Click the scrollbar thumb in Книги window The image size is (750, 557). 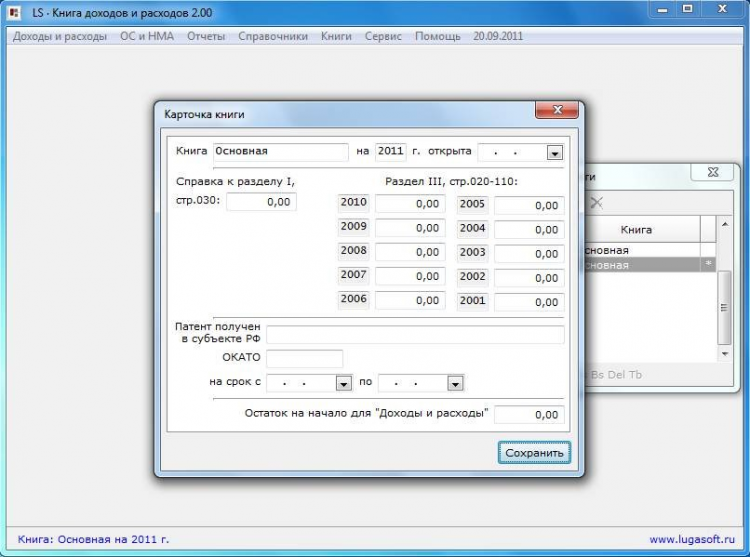[725, 307]
